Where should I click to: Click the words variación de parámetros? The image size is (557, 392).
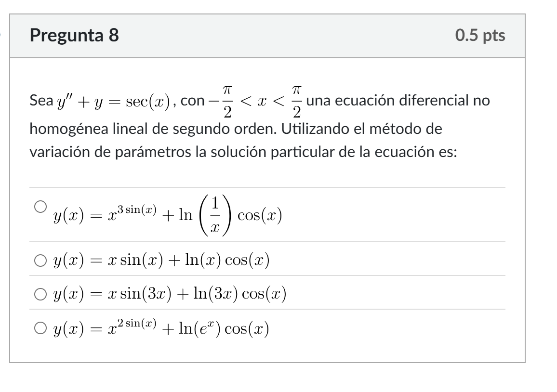(110, 152)
